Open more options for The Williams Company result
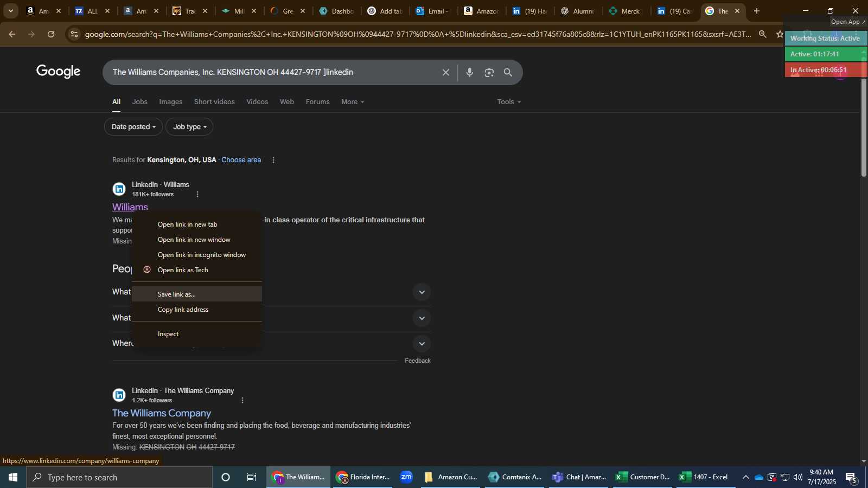 [242, 400]
